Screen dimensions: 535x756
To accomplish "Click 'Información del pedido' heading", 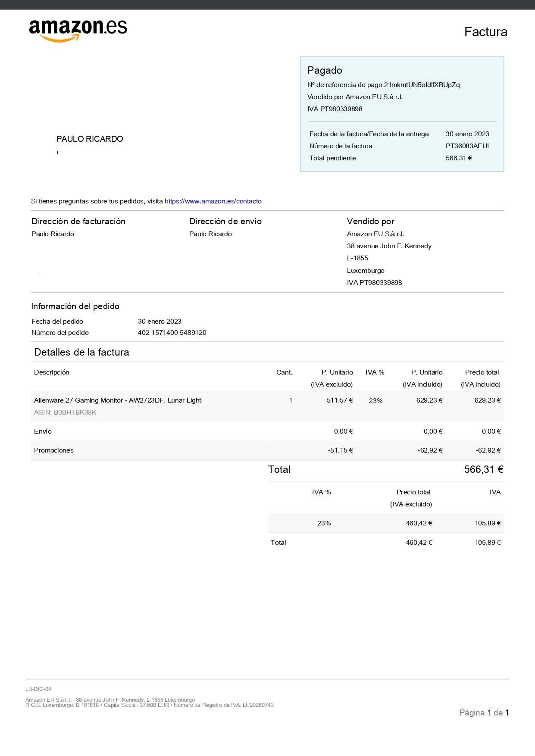I will pyautogui.click(x=75, y=306).
